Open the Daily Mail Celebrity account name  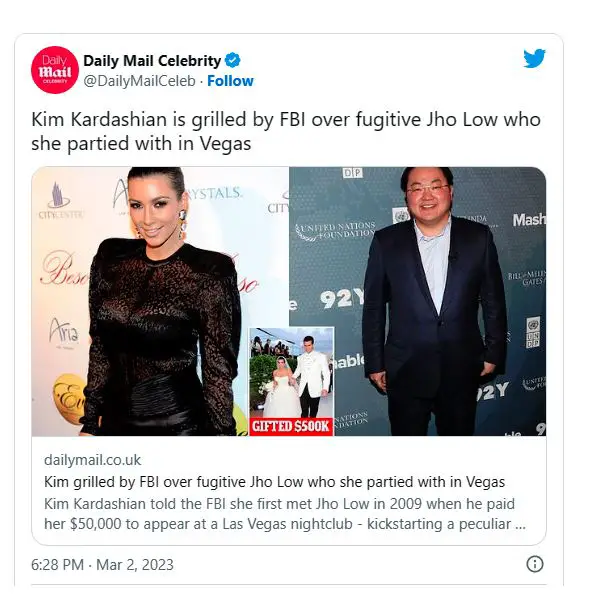pos(152,61)
